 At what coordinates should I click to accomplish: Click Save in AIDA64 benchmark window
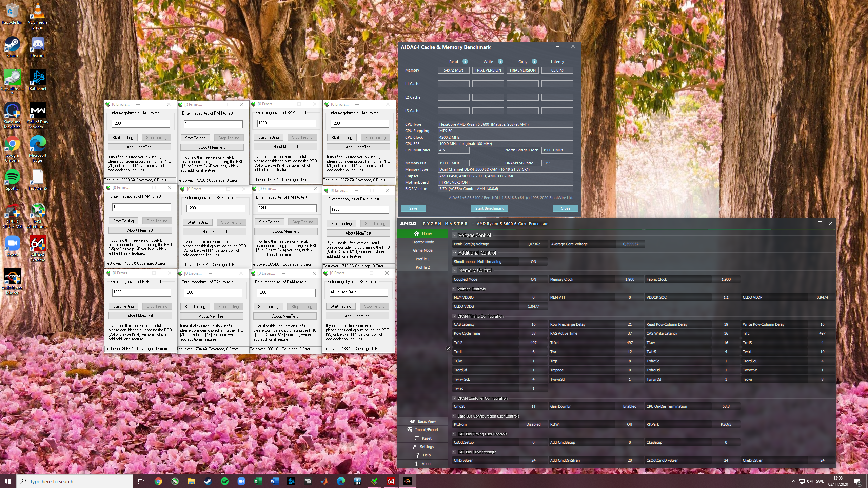click(413, 208)
